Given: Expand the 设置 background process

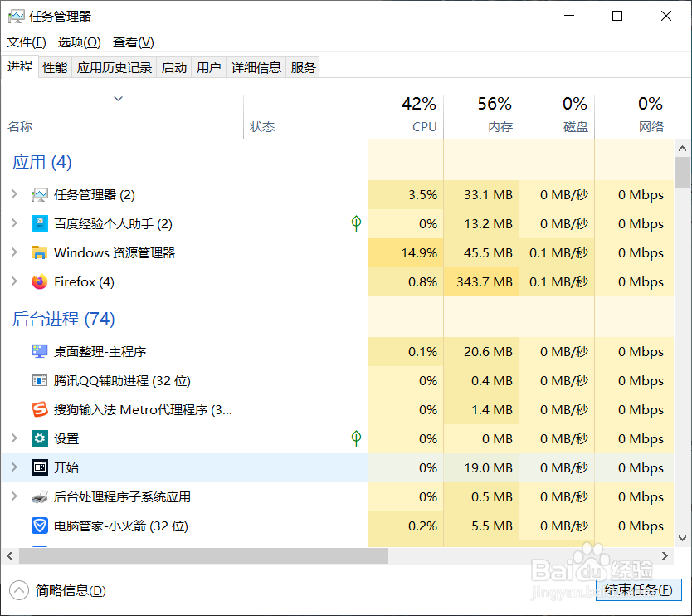Looking at the screenshot, I should pos(14,438).
